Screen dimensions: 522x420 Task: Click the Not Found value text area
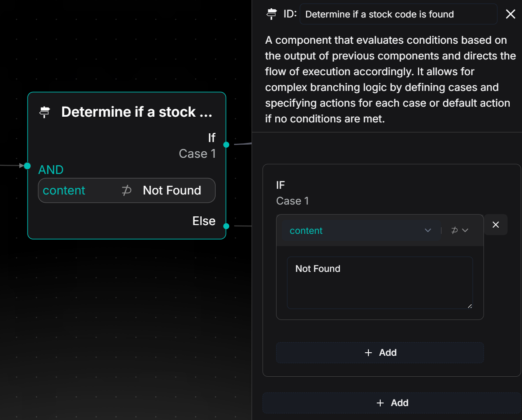click(x=379, y=282)
